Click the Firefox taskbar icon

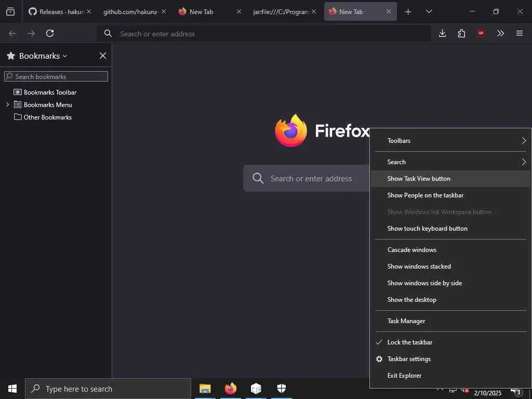click(x=230, y=389)
